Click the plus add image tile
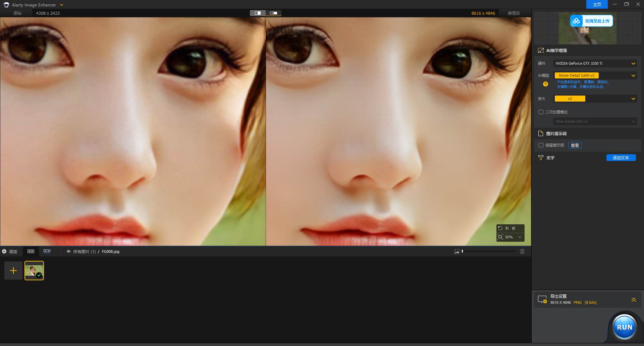This screenshot has width=644, height=346. [13, 271]
